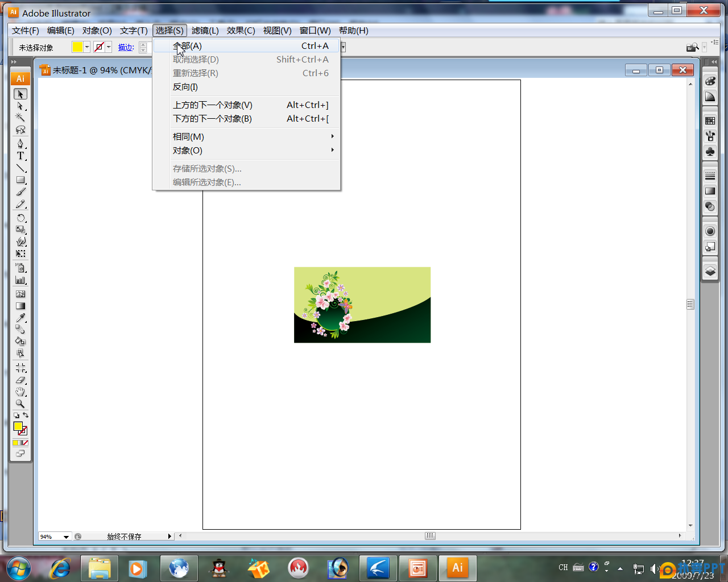Select the Live Paint Bucket tool

[x=20, y=341]
